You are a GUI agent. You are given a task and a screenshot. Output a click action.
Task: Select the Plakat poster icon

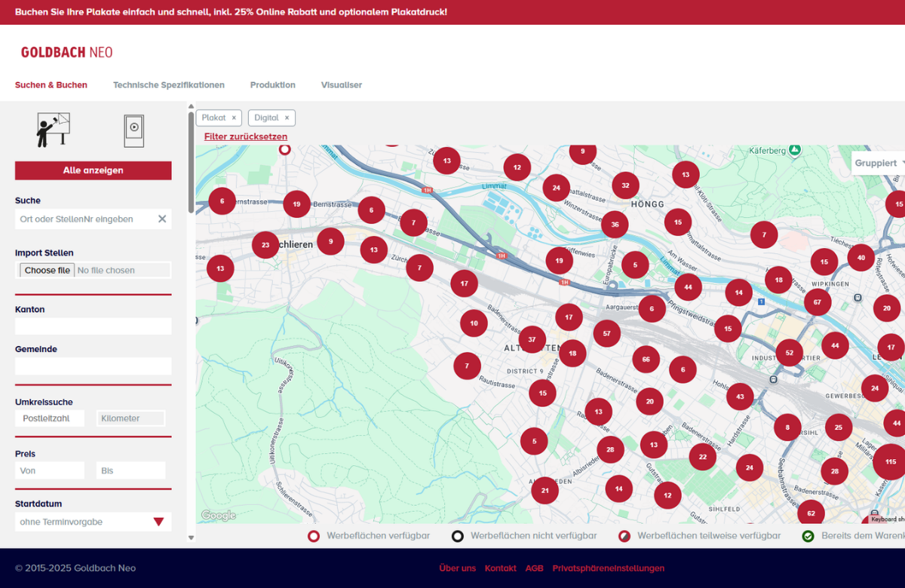click(x=54, y=130)
